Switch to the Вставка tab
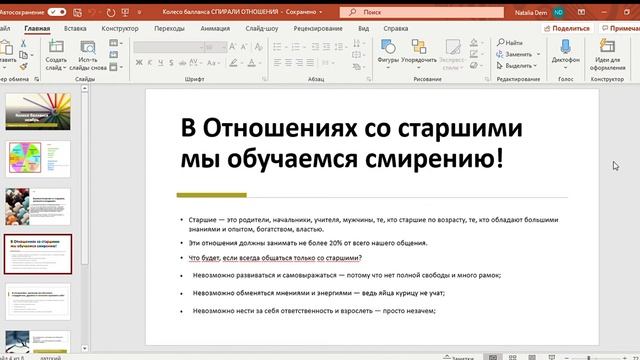Screen dimensions: 640x360 (75, 29)
